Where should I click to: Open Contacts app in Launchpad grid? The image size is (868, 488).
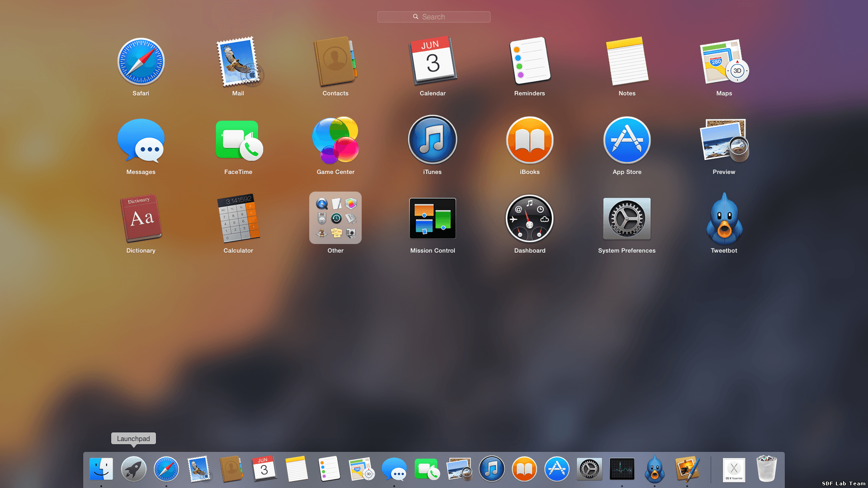(335, 61)
